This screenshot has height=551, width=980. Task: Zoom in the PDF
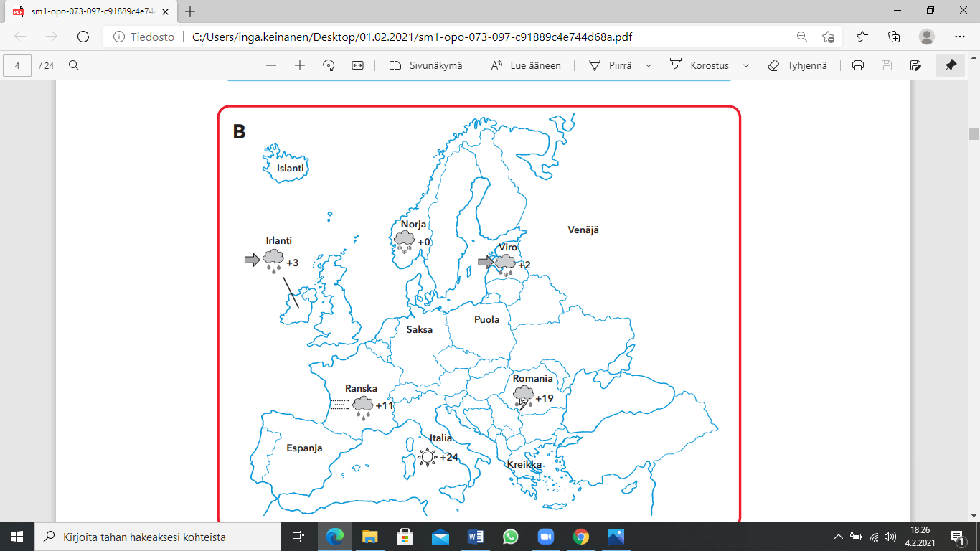300,65
